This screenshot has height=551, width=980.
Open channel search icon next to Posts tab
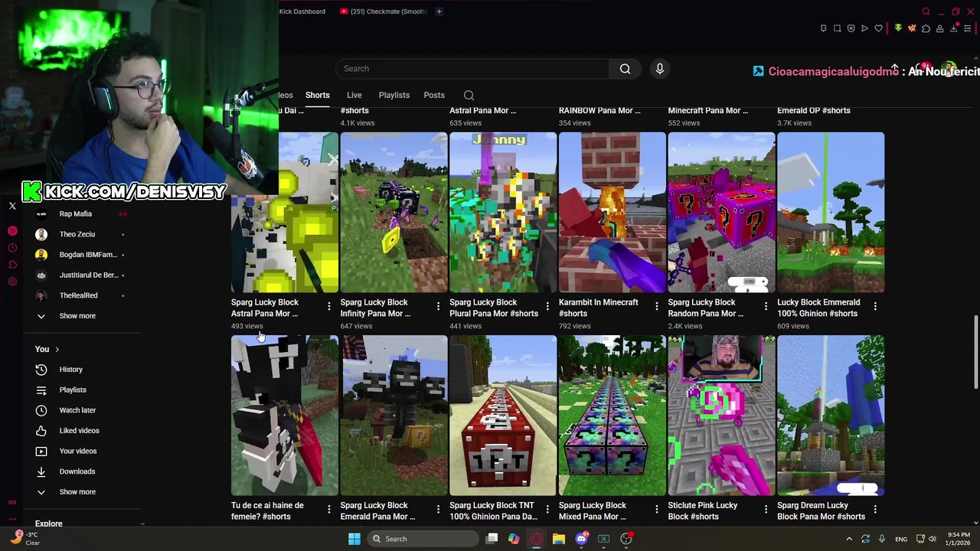click(x=469, y=96)
